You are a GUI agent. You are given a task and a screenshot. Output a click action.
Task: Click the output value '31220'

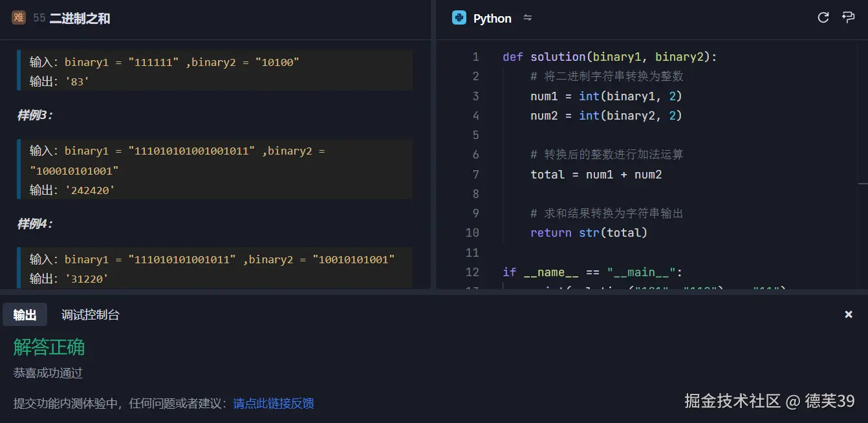86,279
